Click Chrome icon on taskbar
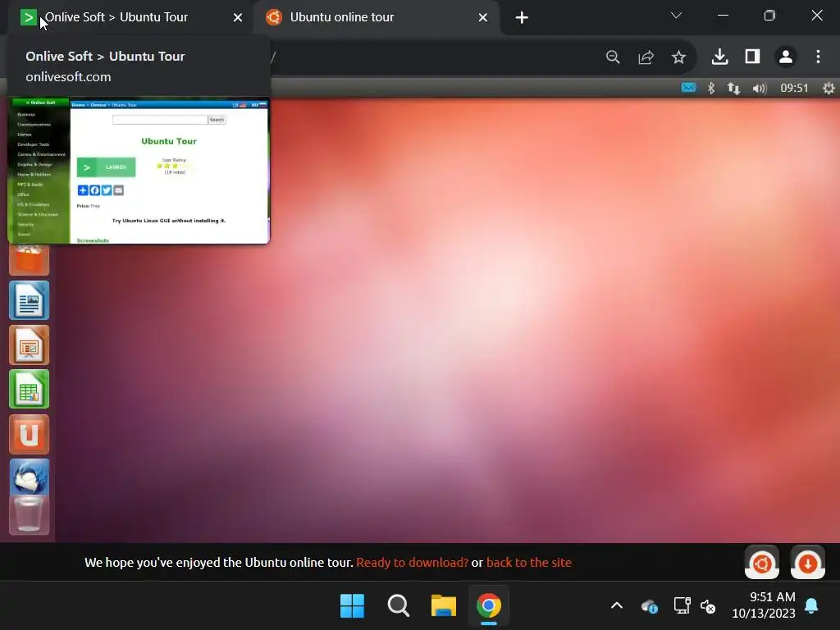The width and height of the screenshot is (840, 630). [x=489, y=606]
